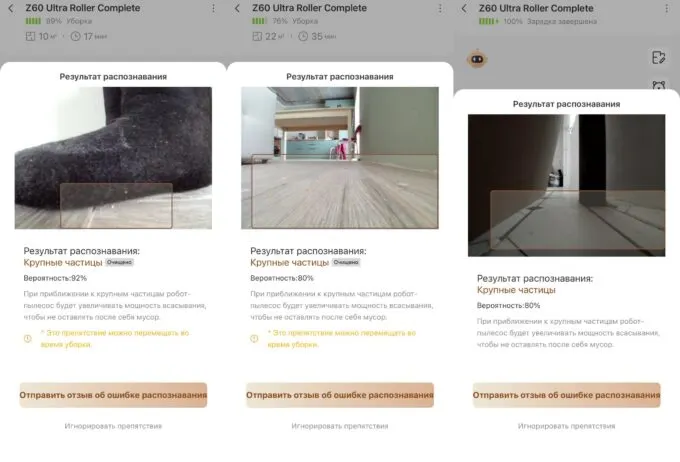The image size is (680, 462).
Task: Open the dark hallway recognition photo
Action: click(x=566, y=185)
